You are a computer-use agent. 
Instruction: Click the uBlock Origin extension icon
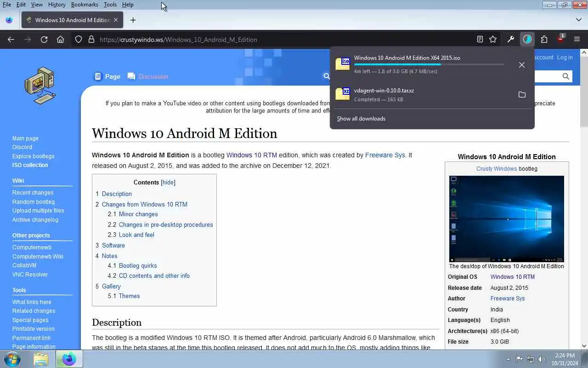coord(560,39)
